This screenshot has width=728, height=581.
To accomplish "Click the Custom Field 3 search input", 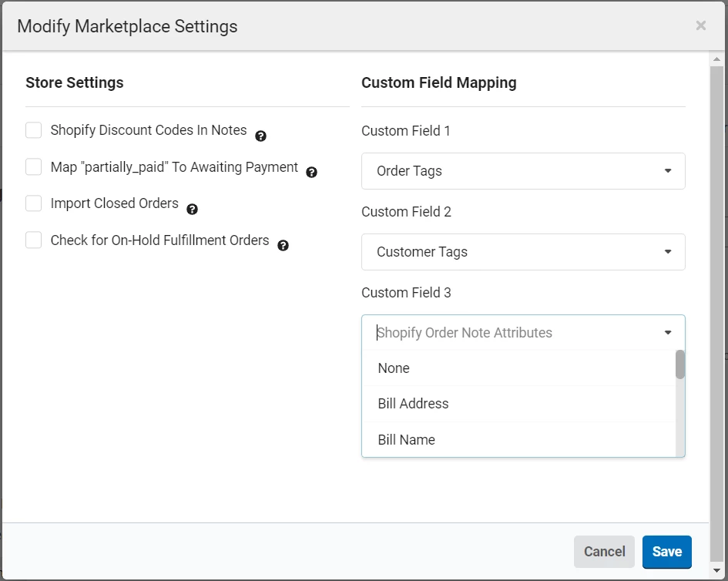I will coord(508,333).
